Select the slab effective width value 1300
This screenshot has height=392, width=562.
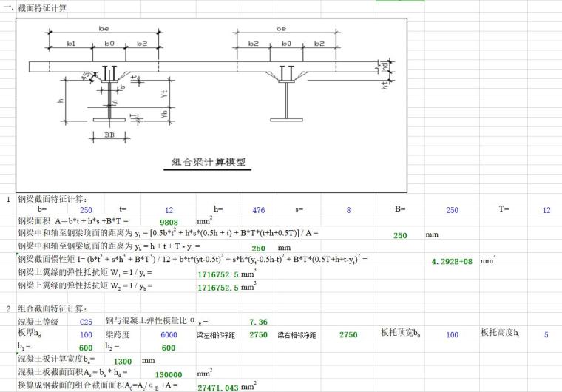(x=126, y=360)
